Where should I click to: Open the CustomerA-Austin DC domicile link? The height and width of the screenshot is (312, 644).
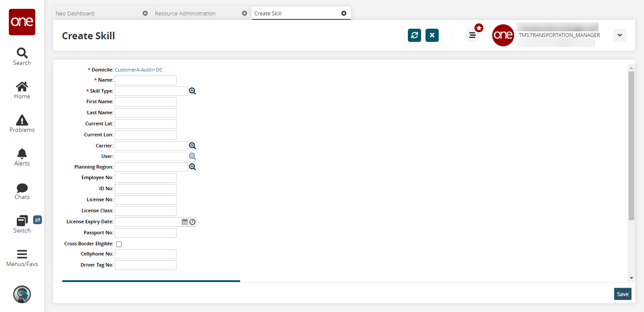coord(139,70)
